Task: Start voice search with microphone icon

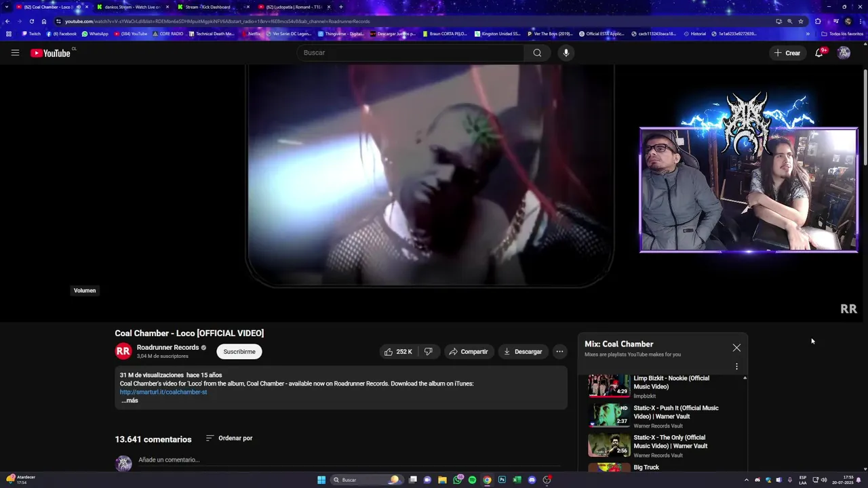Action: tap(566, 53)
